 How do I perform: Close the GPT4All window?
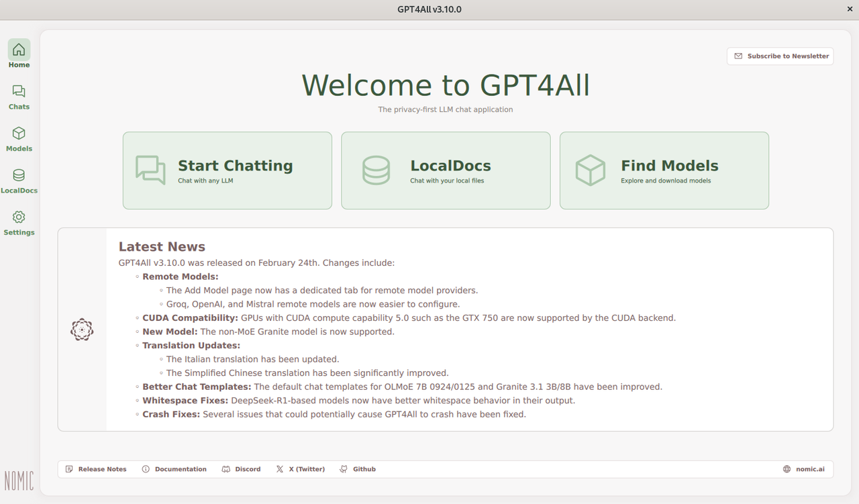(850, 9)
